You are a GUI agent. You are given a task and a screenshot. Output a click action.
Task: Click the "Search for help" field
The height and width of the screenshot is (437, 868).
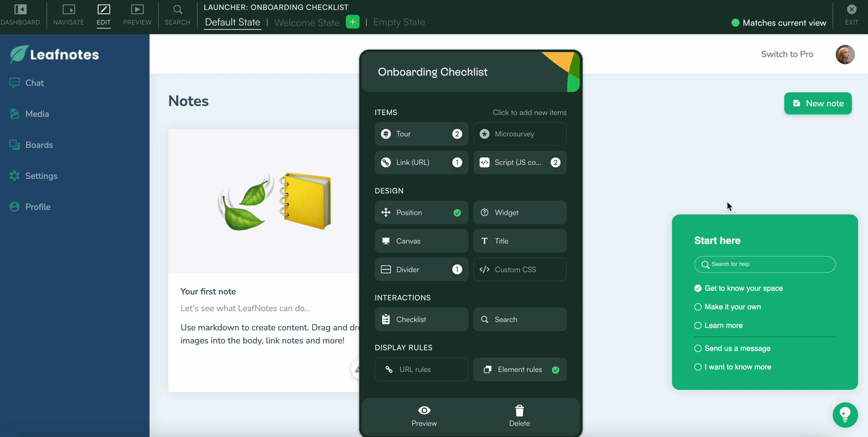[764, 263]
